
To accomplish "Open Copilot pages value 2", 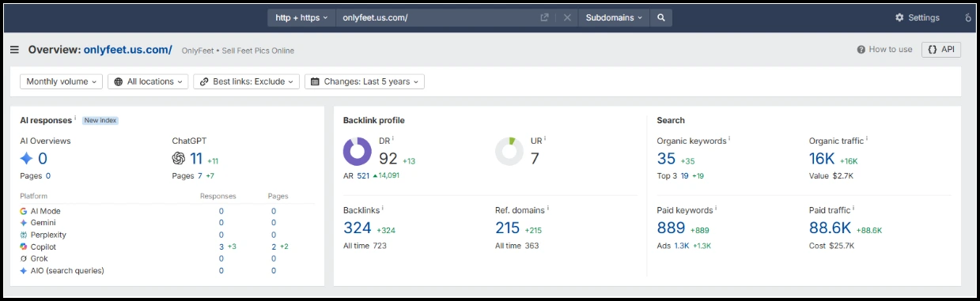I will click(274, 247).
